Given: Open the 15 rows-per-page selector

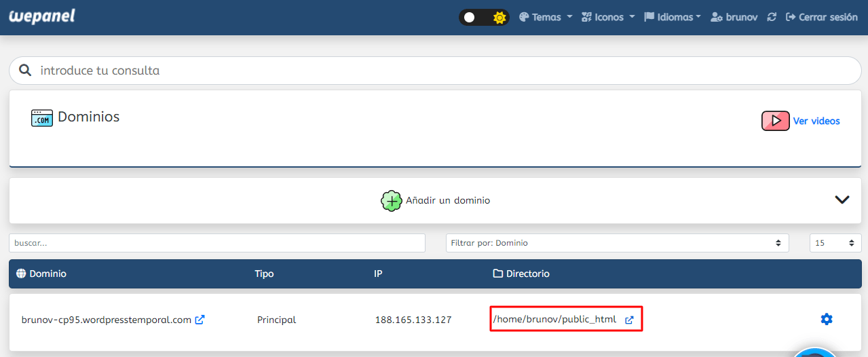Looking at the screenshot, I should (835, 243).
